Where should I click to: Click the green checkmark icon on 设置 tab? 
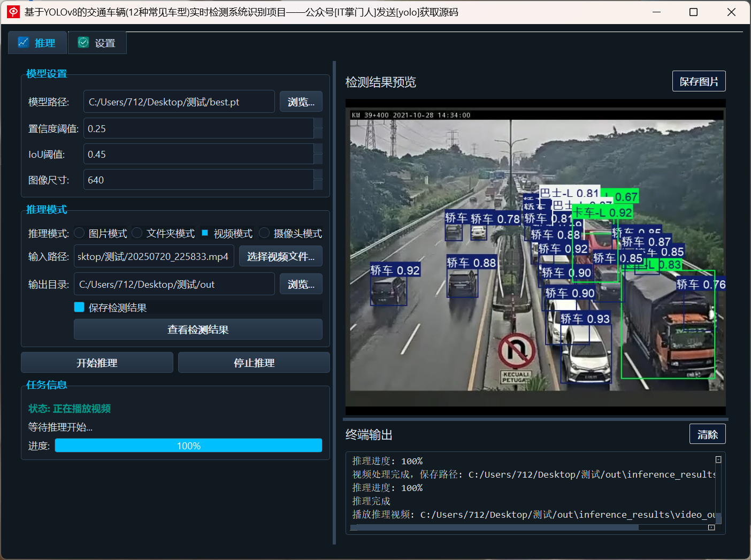(x=83, y=42)
